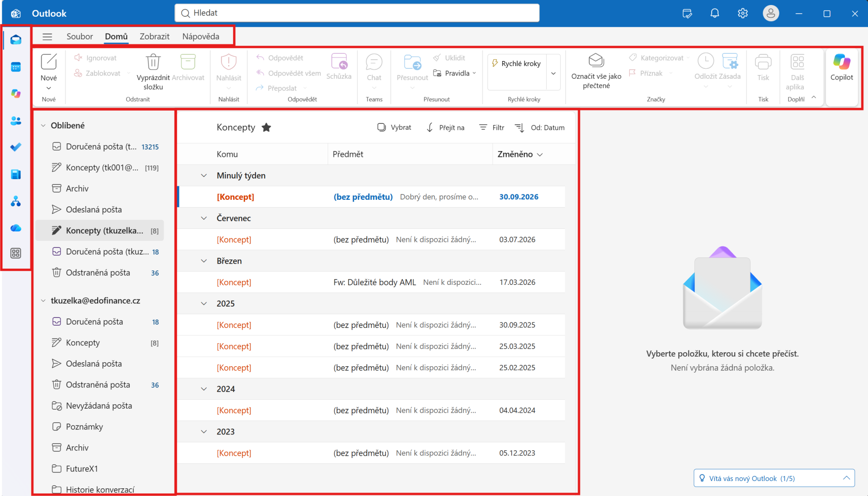Open the draft dated 30.09.2026
Image resolution: width=868 pixels, height=496 pixels.
tap(372, 197)
